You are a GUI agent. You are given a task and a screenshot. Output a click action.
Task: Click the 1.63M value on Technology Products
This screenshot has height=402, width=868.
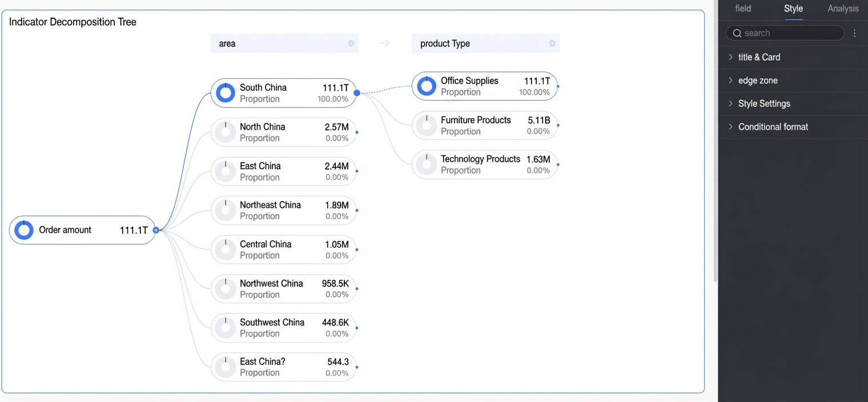tap(539, 159)
